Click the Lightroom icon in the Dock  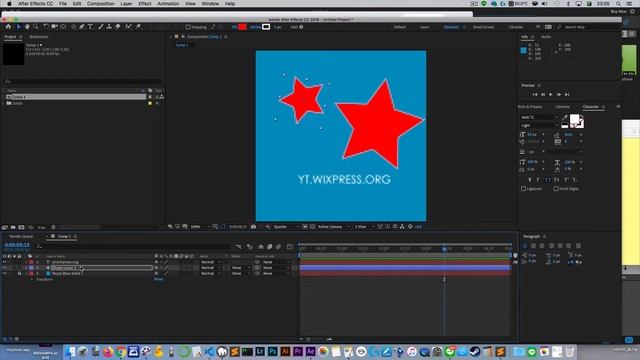pos(260,351)
